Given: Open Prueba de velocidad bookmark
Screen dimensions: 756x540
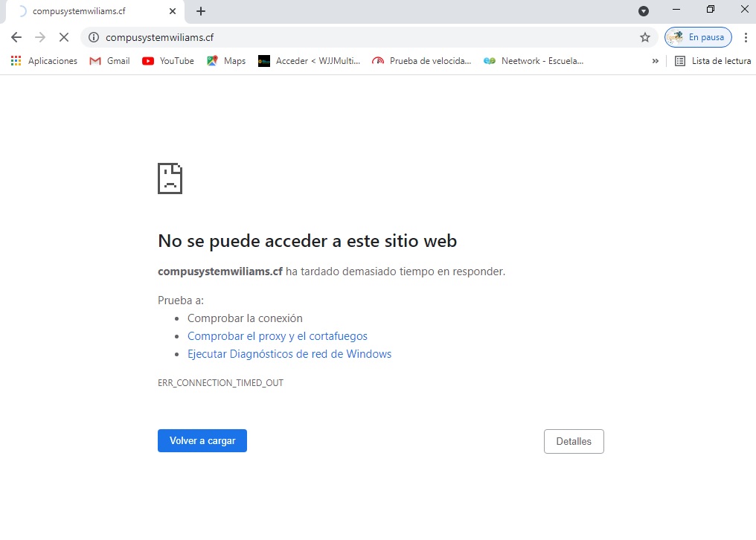Looking at the screenshot, I should click(x=422, y=61).
